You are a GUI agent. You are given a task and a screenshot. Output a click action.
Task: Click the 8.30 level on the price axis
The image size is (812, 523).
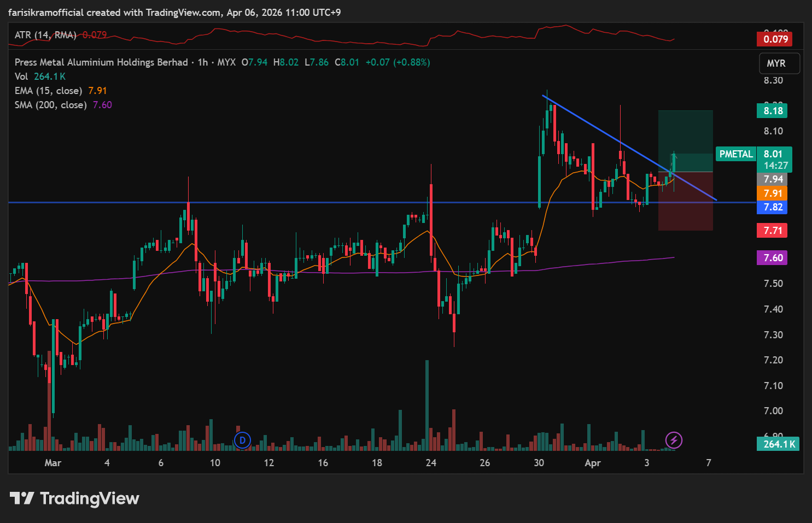click(773, 80)
